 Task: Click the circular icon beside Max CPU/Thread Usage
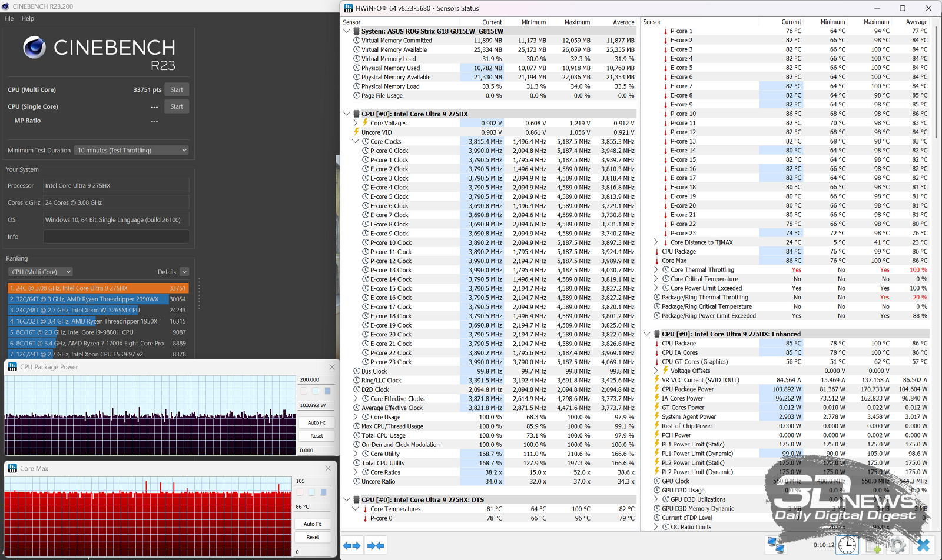(x=356, y=426)
